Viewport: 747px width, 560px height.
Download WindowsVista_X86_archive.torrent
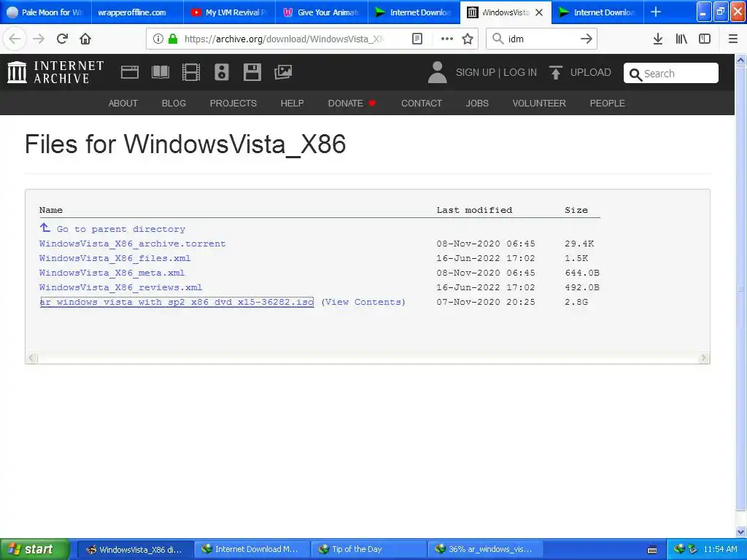tap(133, 244)
